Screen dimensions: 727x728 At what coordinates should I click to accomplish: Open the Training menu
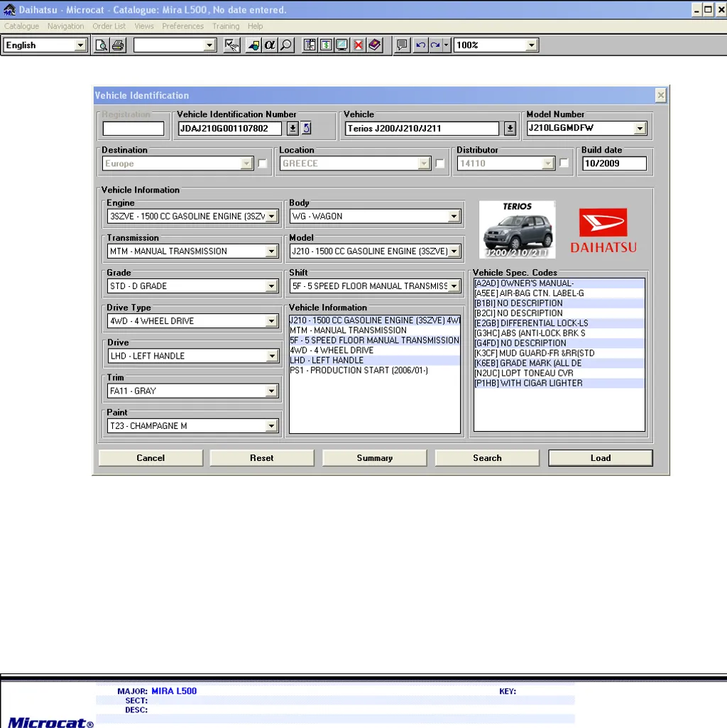[226, 26]
